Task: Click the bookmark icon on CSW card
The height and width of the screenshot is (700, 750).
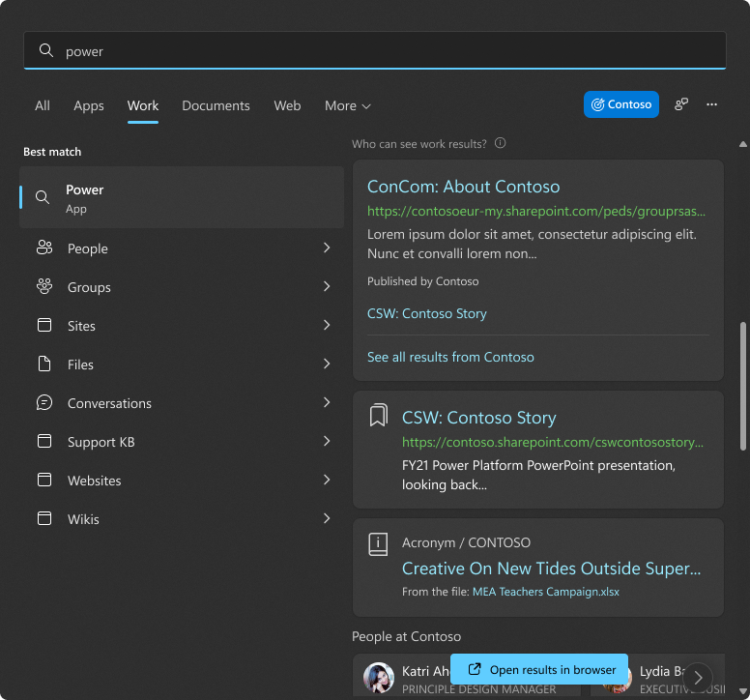Action: pyautogui.click(x=378, y=415)
